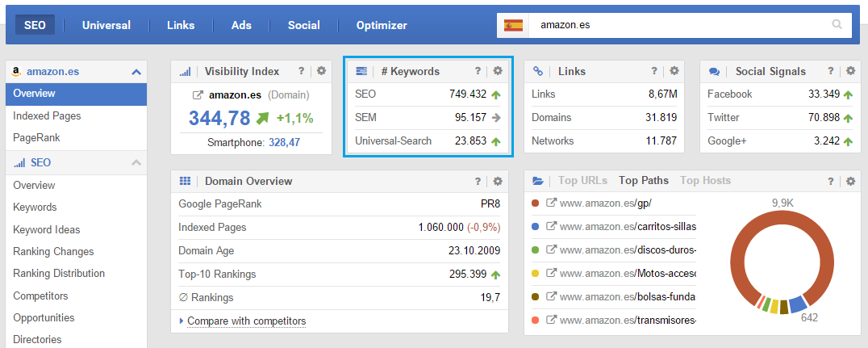
Task: Switch to Top URLs view
Action: (x=582, y=181)
